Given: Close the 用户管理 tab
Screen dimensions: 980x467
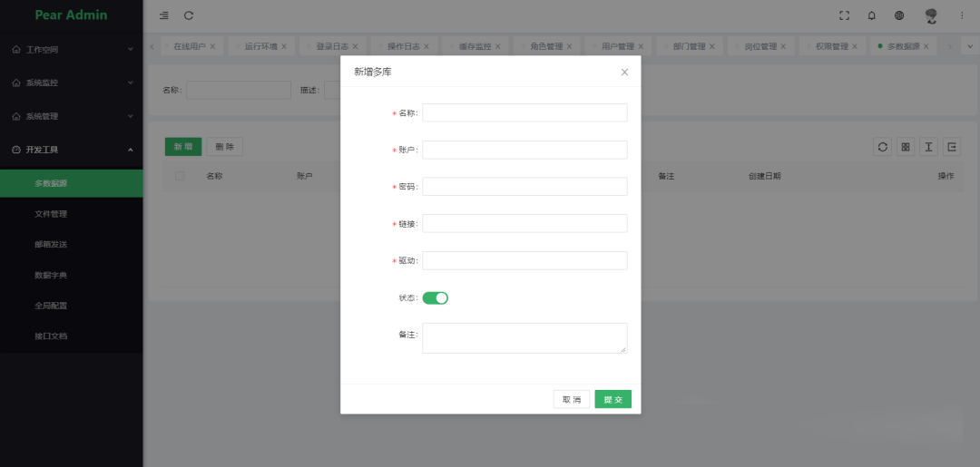Looking at the screenshot, I should tap(640, 46).
